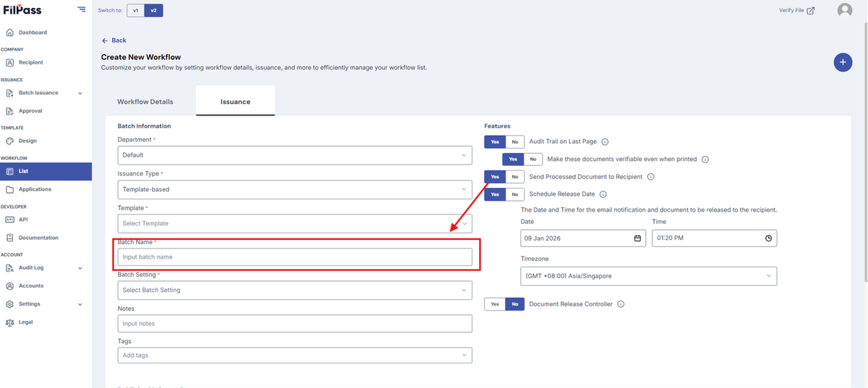Click the Time field showing 01:20 PM
The height and width of the screenshot is (388, 868).
pos(715,238)
